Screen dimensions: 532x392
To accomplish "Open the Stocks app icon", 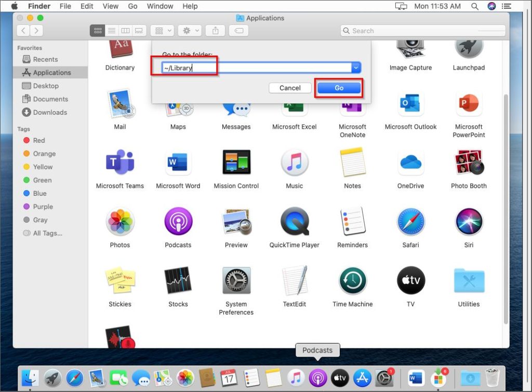I will point(178,280).
